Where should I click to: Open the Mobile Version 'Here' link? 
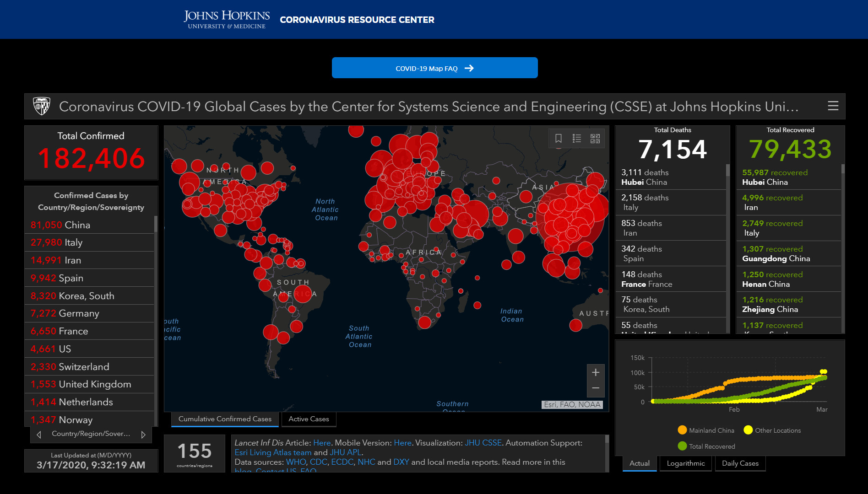click(x=402, y=443)
